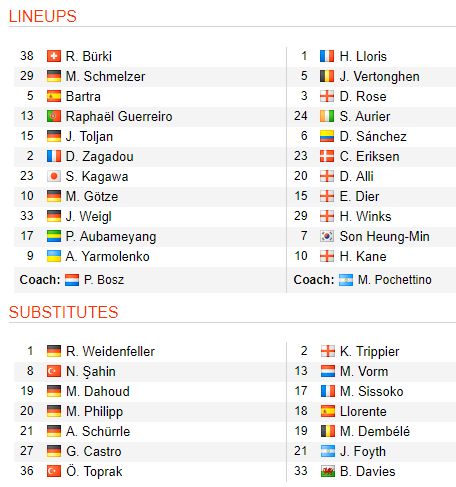Click the Argentina flag next to M. Pochettino
Image resolution: width=456 pixels, height=487 pixels.
click(x=346, y=280)
